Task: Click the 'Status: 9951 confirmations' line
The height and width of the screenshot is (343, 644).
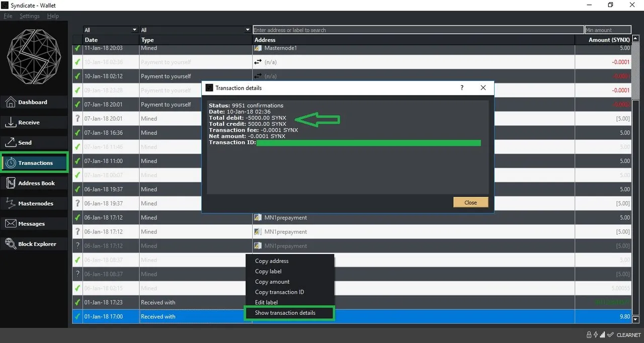Action: pyautogui.click(x=246, y=106)
